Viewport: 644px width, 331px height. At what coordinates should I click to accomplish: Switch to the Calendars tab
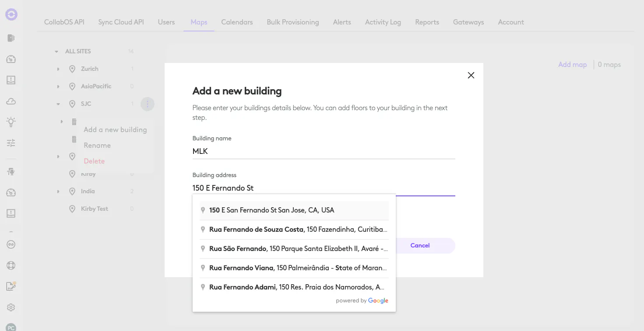(x=237, y=22)
